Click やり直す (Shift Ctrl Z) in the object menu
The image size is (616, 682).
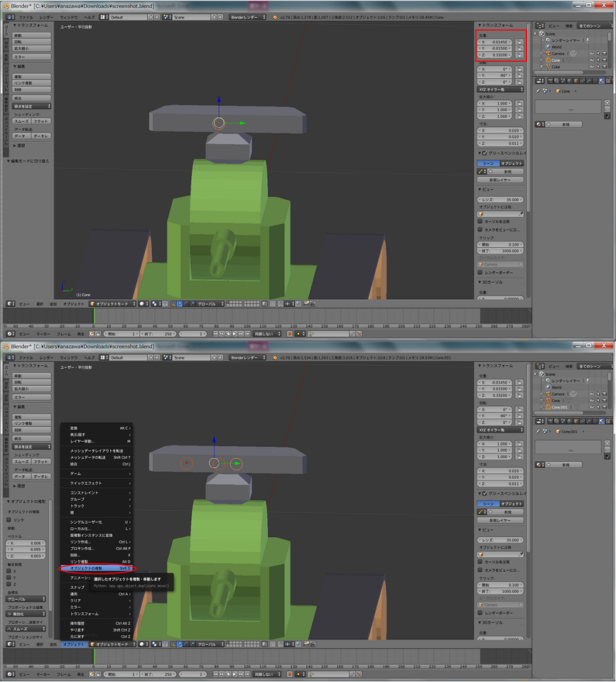coord(77,629)
